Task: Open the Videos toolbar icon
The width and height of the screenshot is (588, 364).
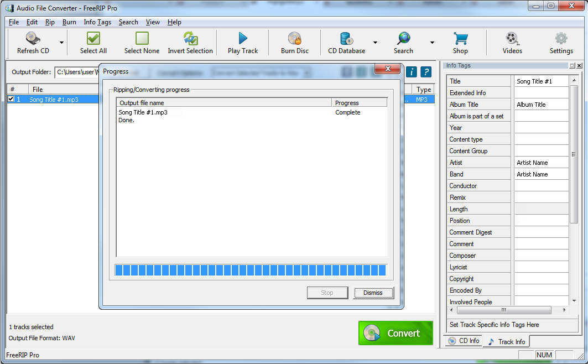Action: [x=512, y=39]
